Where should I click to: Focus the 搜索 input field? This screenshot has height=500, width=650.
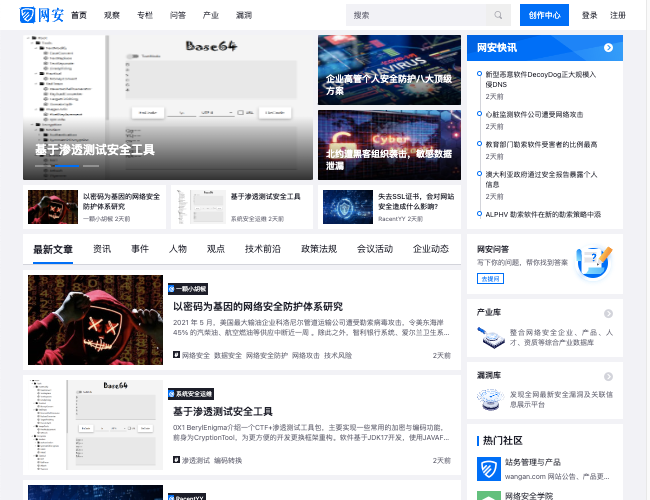(416, 15)
